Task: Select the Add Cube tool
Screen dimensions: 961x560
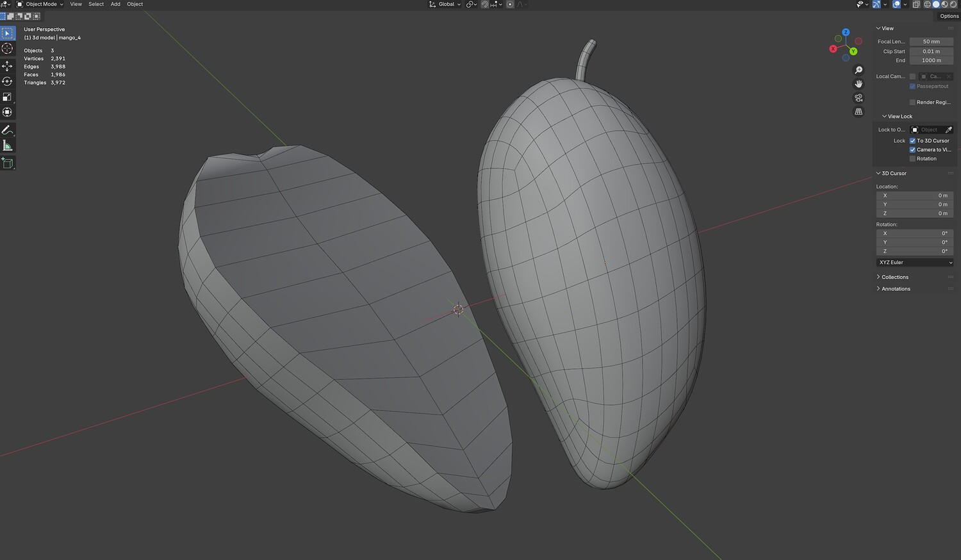Action: coord(8,163)
